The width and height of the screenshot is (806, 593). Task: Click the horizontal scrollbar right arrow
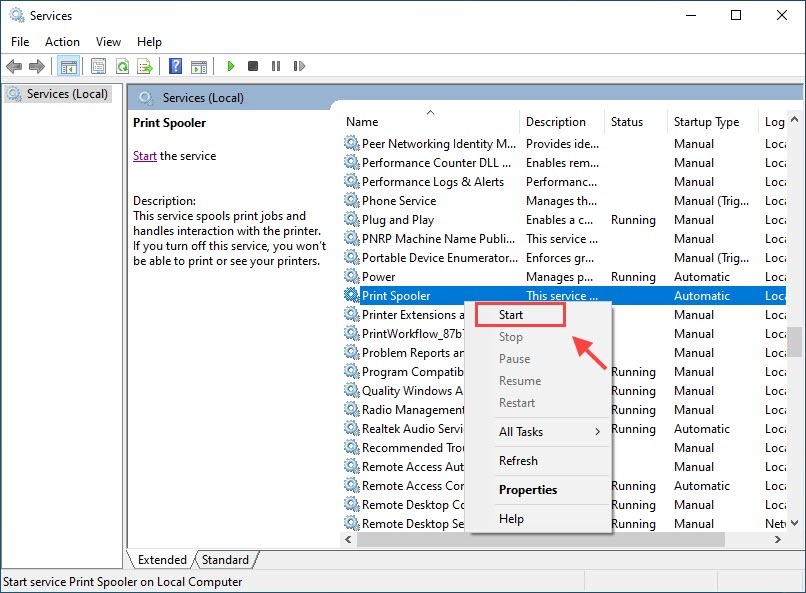pyautogui.click(x=777, y=540)
